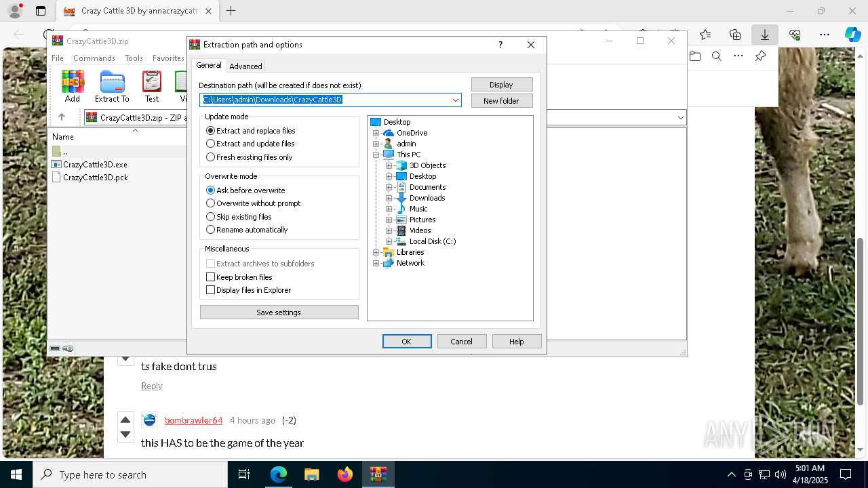Switch to the General tab
Viewport: 868px width, 488px height.
(x=209, y=65)
